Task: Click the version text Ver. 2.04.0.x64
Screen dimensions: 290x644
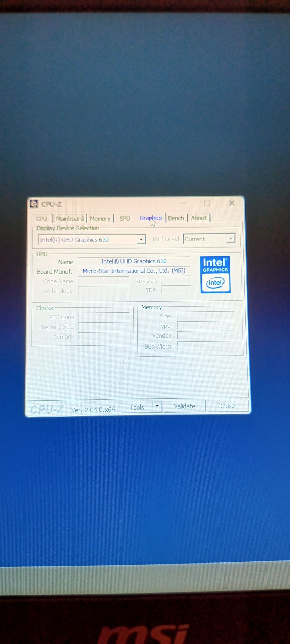Action: click(x=93, y=410)
